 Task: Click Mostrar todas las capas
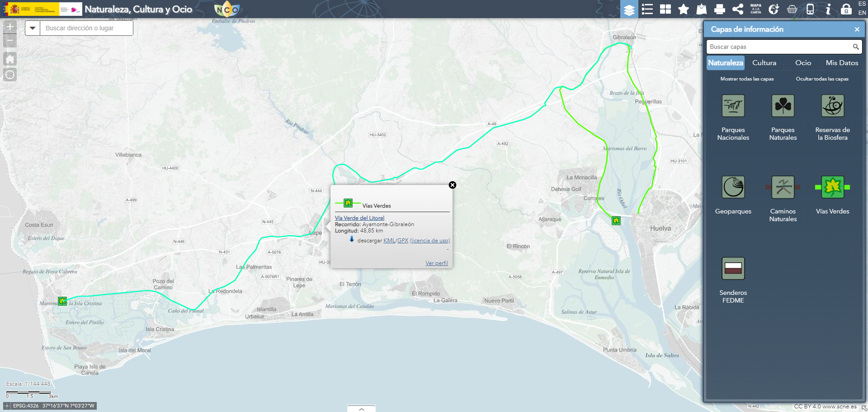click(747, 79)
